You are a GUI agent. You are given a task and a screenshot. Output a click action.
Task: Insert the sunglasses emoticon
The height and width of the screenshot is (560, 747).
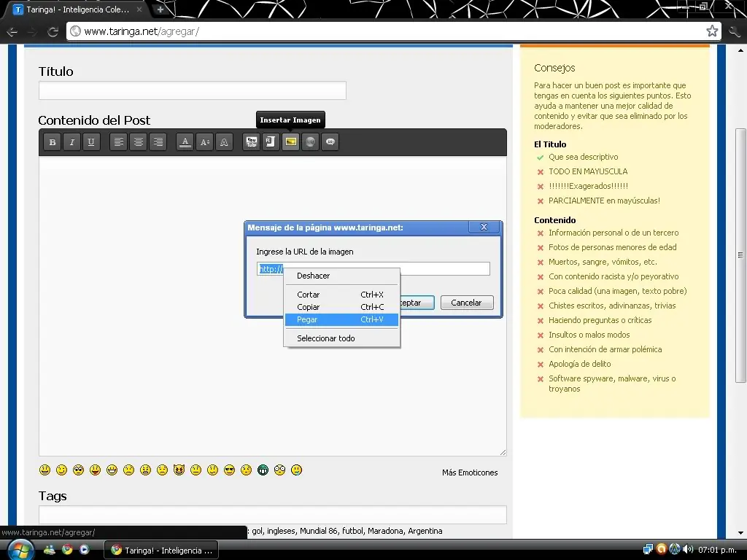coord(230,470)
